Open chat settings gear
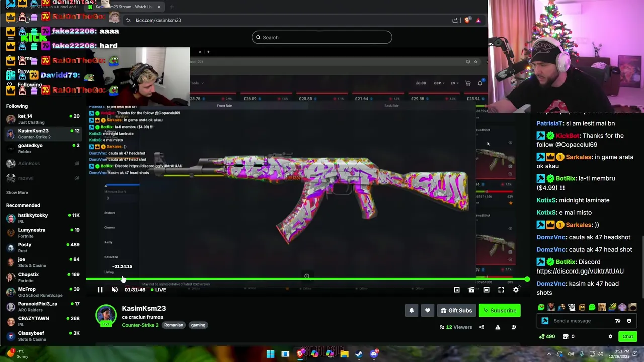 (610, 337)
